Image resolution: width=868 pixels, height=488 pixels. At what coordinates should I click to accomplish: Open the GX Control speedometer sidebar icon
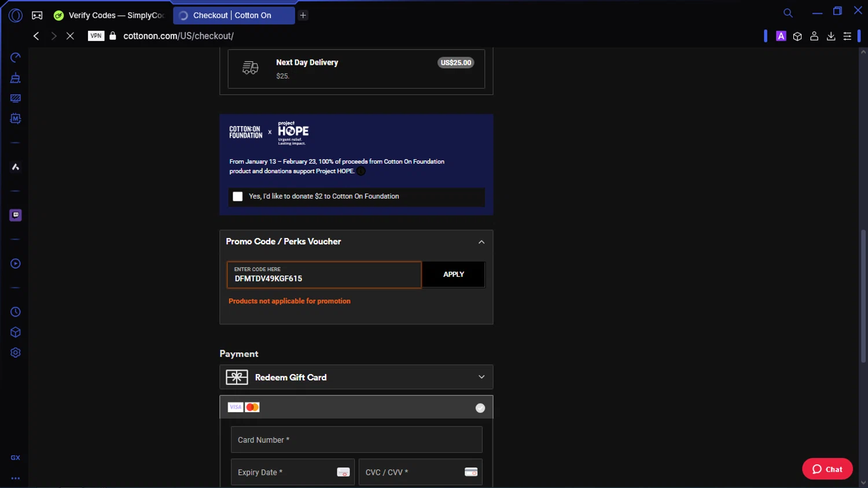click(x=16, y=57)
